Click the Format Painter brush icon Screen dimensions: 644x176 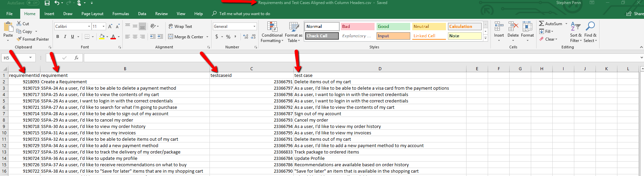tap(19, 39)
